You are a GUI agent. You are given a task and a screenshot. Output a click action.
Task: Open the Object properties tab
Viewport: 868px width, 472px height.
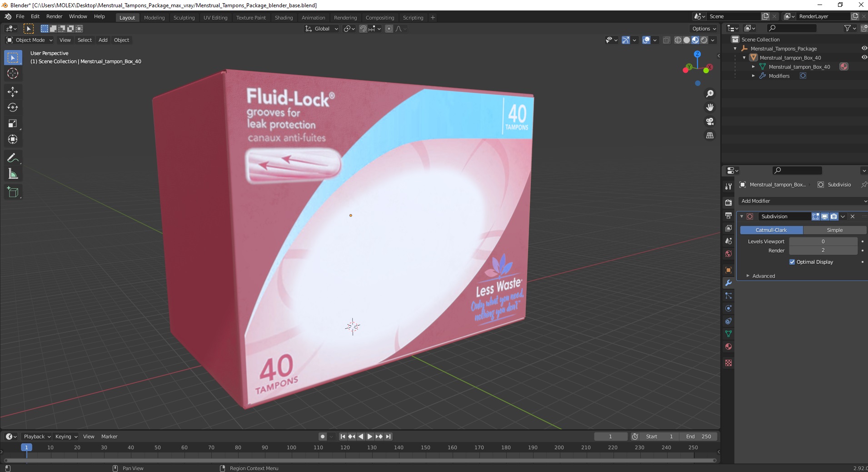click(x=728, y=270)
